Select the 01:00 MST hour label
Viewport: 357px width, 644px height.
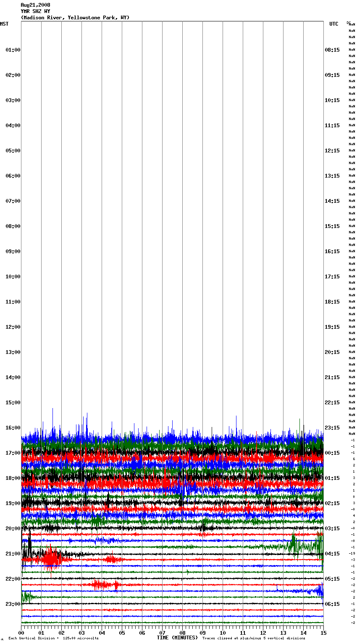13,50
